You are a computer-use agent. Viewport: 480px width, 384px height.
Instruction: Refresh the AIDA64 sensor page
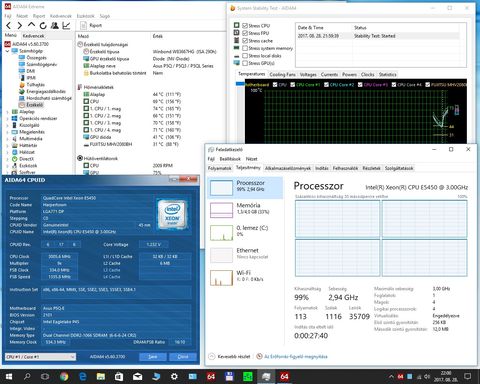click(43, 25)
